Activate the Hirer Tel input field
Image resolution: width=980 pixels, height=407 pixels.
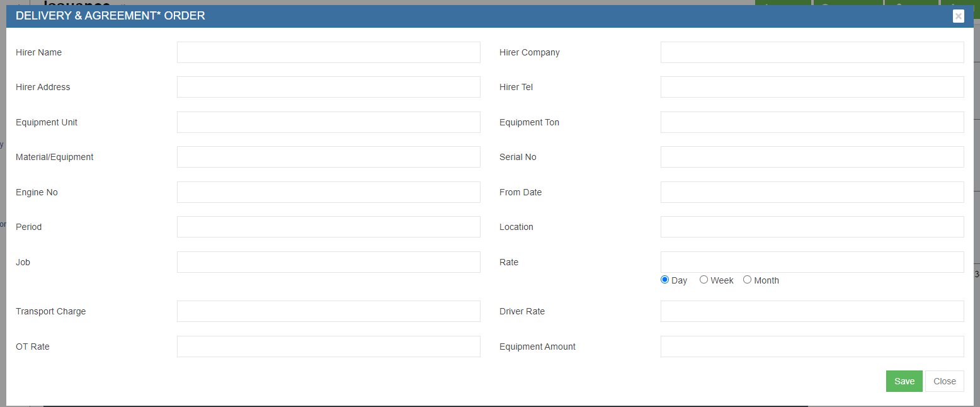point(812,87)
